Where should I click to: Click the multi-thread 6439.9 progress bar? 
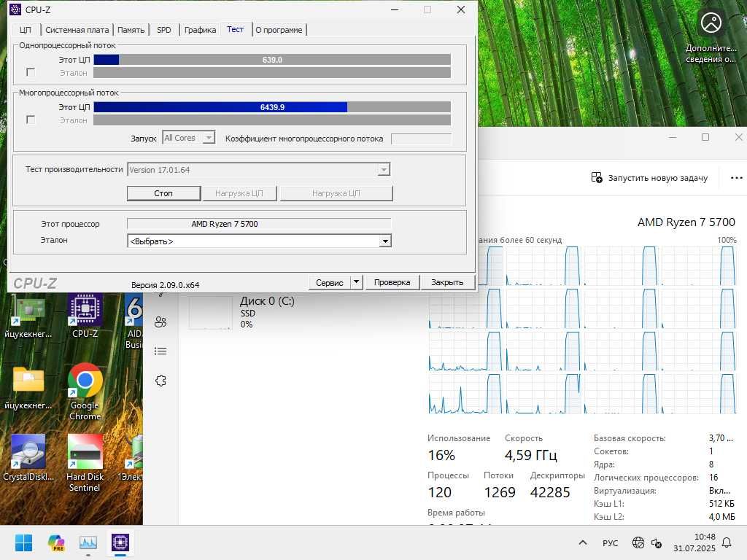click(272, 107)
